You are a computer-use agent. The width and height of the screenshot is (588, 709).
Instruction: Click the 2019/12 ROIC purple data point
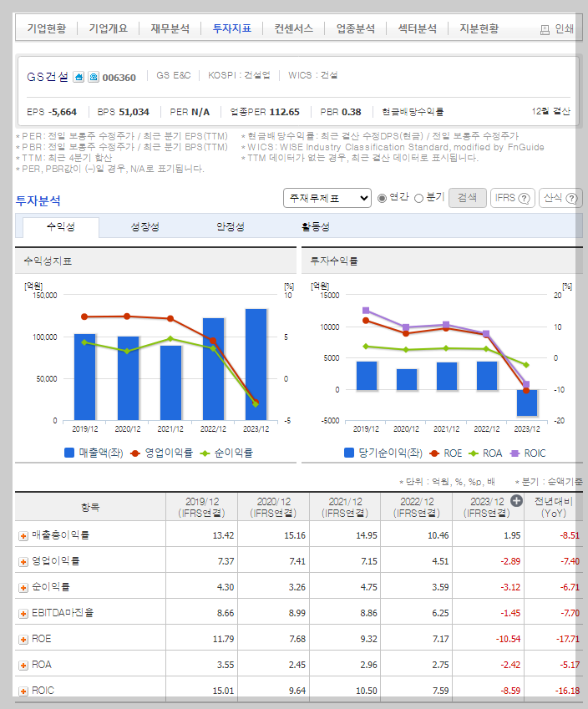pyautogui.click(x=366, y=310)
